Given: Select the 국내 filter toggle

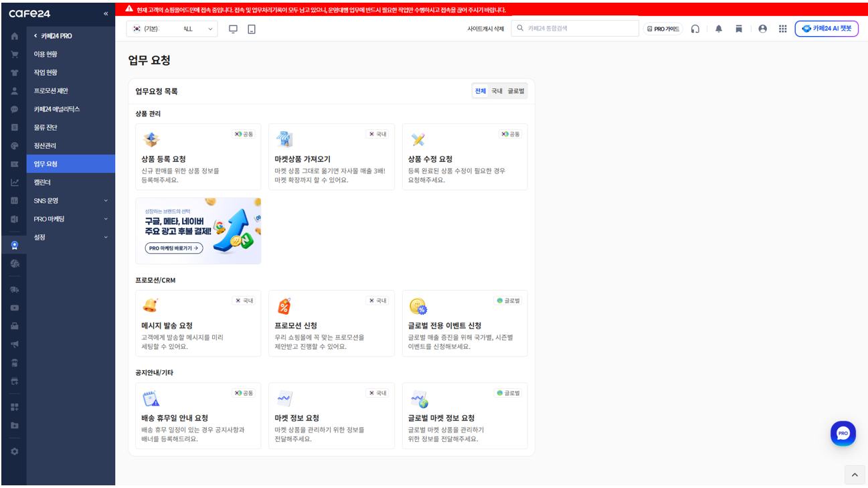Looking at the screenshot, I should click(497, 91).
